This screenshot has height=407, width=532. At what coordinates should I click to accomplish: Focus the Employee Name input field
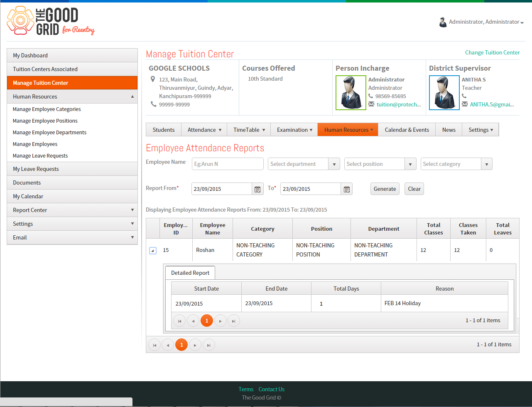pyautogui.click(x=228, y=164)
